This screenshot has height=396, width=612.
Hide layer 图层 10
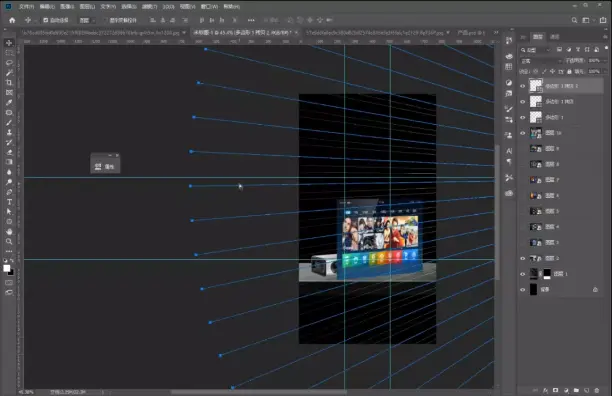523,133
